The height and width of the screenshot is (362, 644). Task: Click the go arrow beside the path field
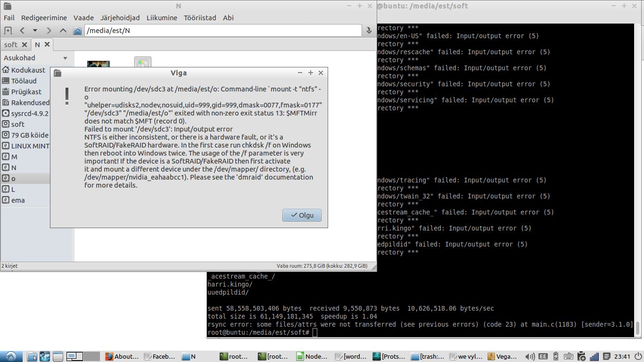pos(369,31)
